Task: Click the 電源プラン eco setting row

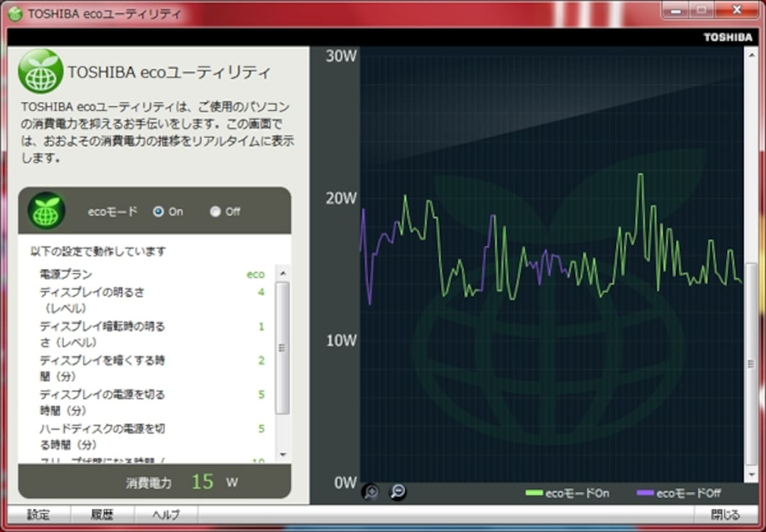Action: point(152,274)
